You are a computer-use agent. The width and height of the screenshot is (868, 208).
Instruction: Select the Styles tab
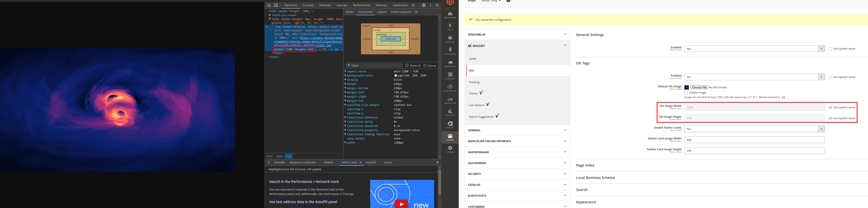pyautogui.click(x=350, y=12)
